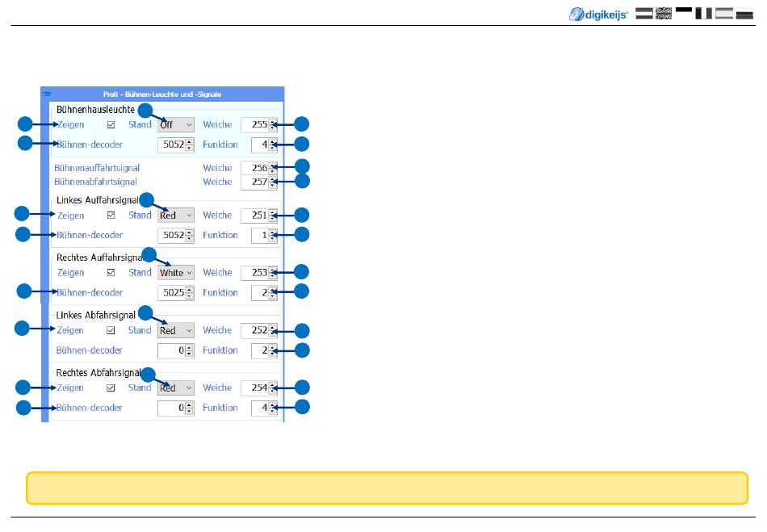The height and width of the screenshot is (532, 767).
Task: Open Stand dropdown of Linkes Abfahrsignal
Action: [x=176, y=330]
